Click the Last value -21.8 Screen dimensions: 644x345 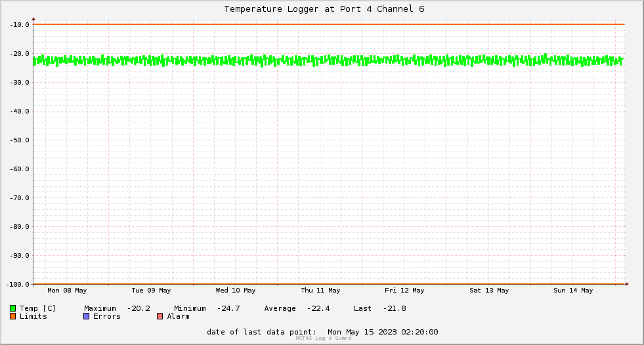coord(395,308)
